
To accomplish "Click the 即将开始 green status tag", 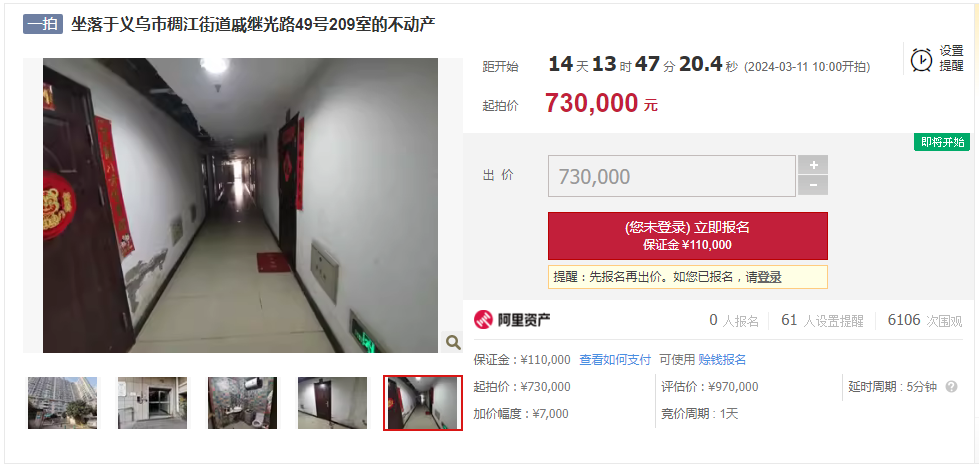I will click(942, 142).
